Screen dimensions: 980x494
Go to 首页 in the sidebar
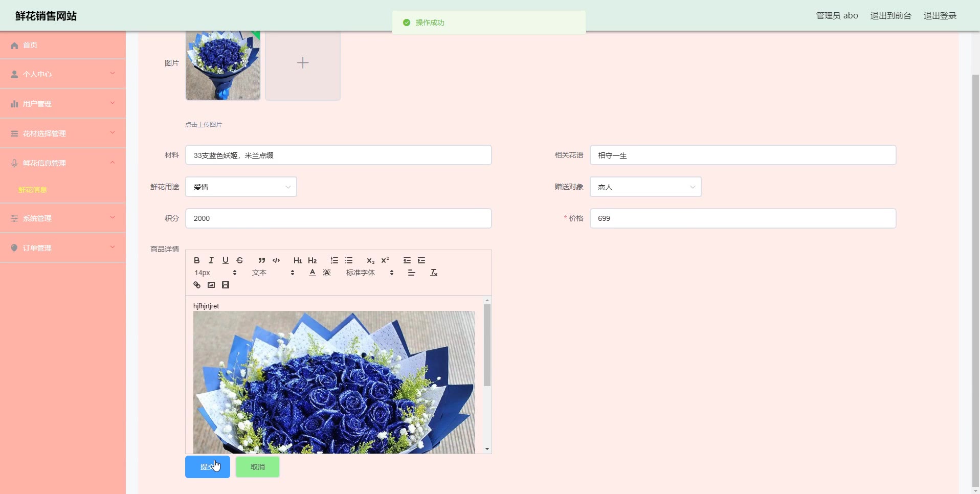coord(63,45)
